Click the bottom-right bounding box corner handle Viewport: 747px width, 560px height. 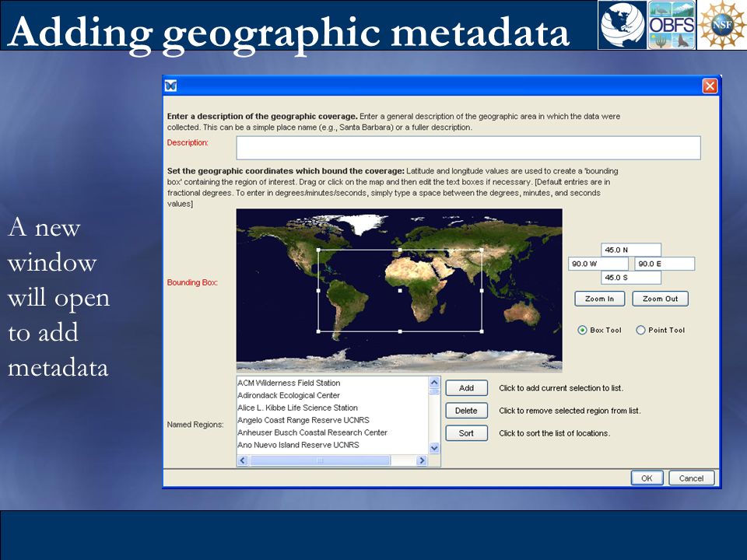pyautogui.click(x=482, y=331)
